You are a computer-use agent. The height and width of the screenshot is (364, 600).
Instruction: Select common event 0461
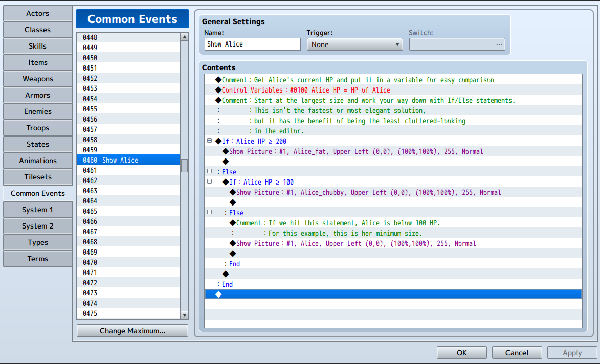[128, 170]
